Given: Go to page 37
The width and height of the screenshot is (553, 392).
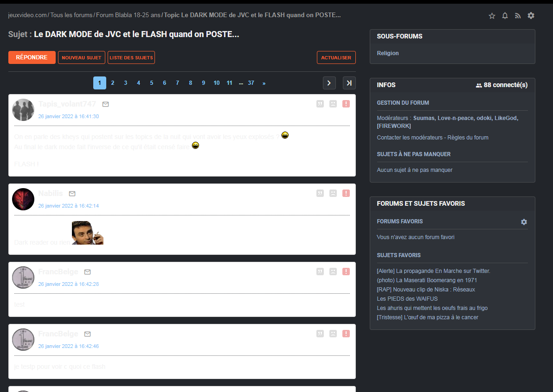Looking at the screenshot, I should click(251, 83).
